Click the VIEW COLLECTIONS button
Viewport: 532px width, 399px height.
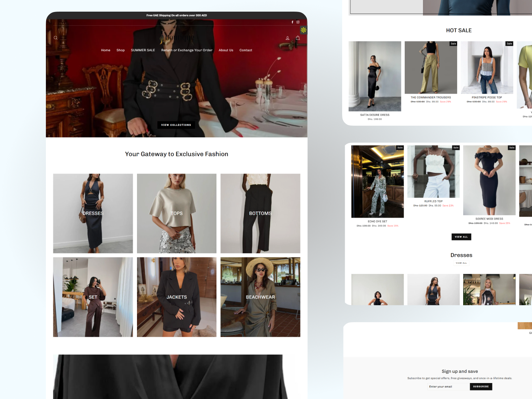176,125
